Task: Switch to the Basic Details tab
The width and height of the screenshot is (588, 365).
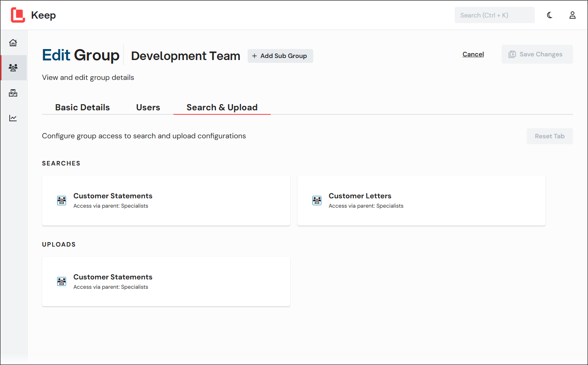Action: 82,107
